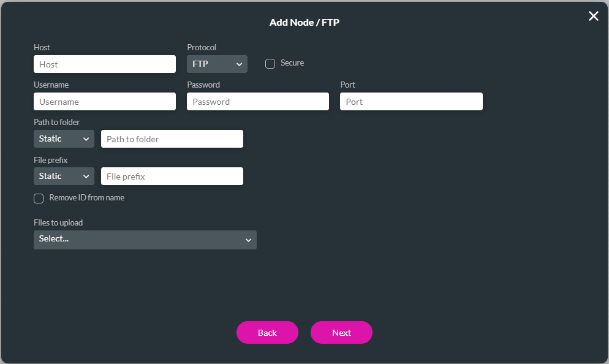Focus the Username input
Image resolution: width=609 pixels, height=364 pixels.
104,101
